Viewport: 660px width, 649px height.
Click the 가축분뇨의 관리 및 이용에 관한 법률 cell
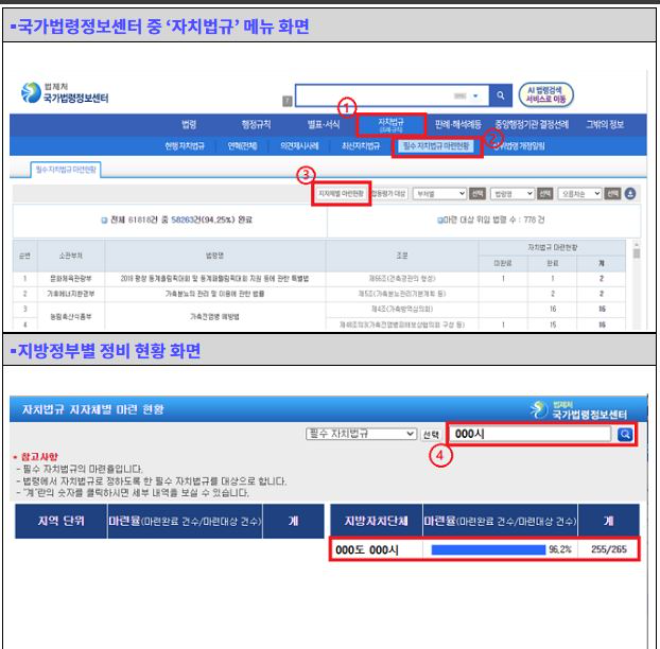click(215, 294)
